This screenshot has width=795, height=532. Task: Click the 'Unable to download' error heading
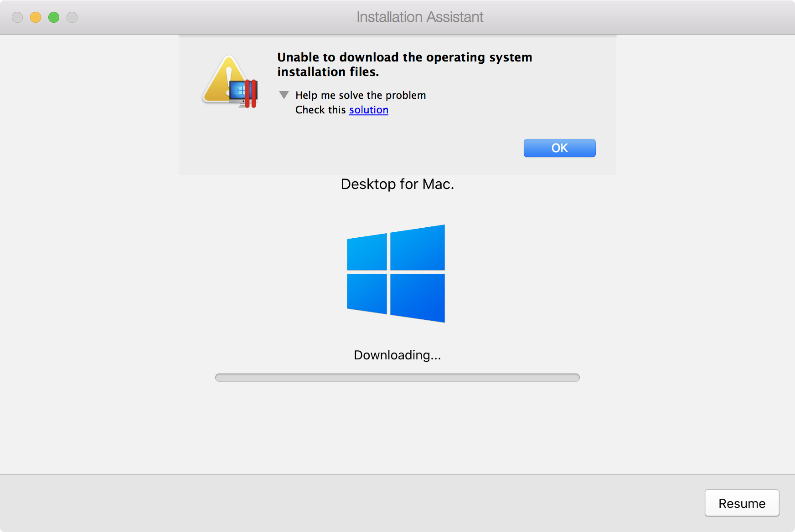(x=405, y=64)
